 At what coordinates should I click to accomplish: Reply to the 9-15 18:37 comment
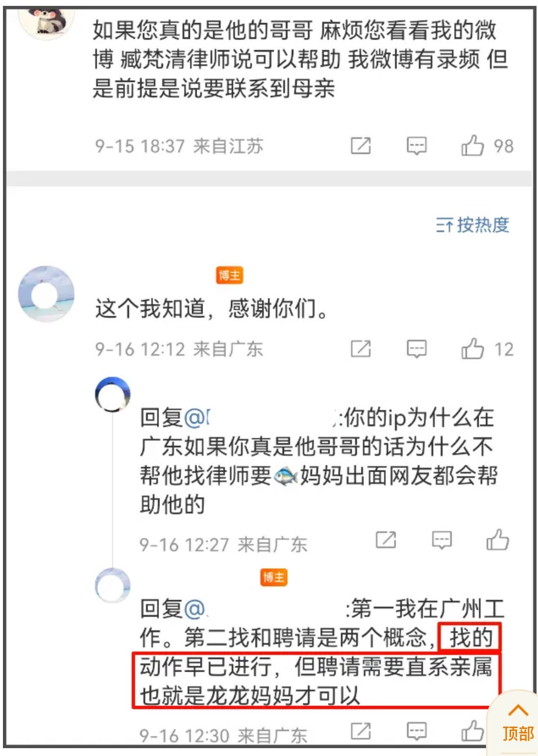pos(416,146)
